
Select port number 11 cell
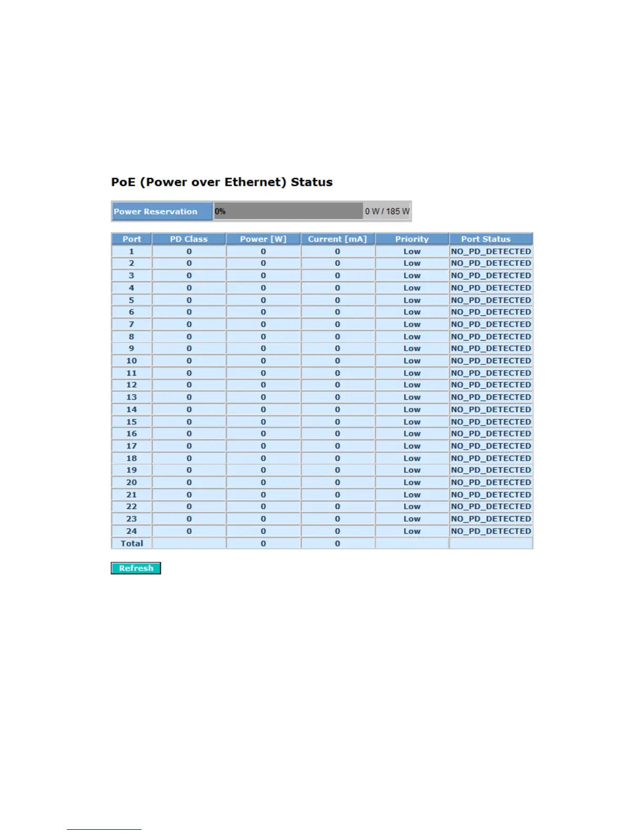[x=132, y=373]
